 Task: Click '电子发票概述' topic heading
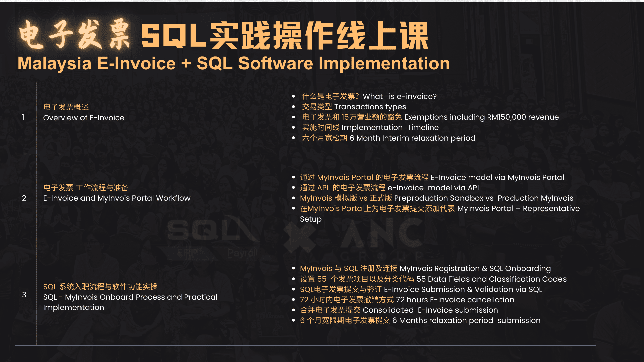(66, 107)
